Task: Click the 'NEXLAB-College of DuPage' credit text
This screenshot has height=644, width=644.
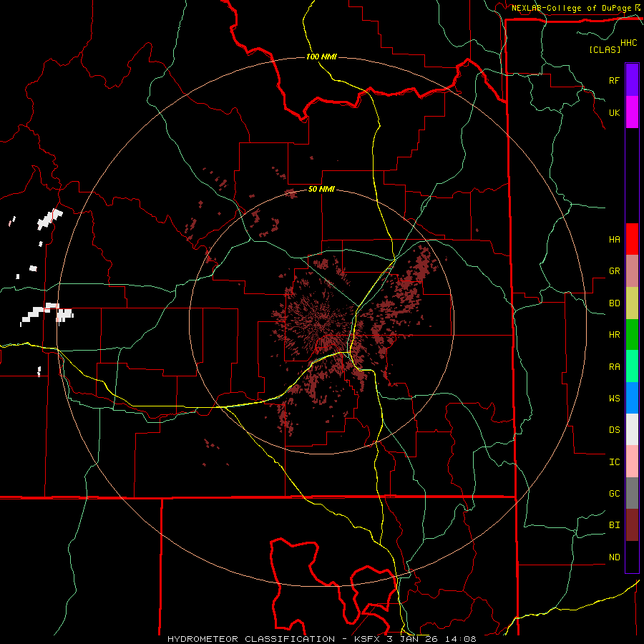Action: coord(571,8)
